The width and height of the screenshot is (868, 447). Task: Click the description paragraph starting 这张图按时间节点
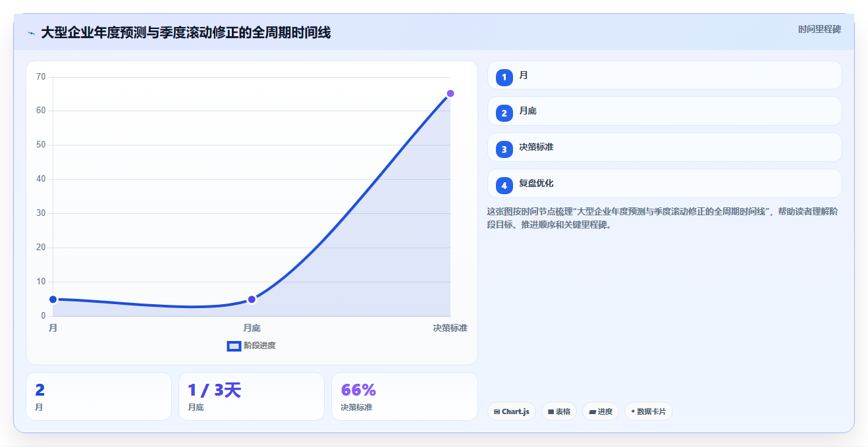pyautogui.click(x=662, y=218)
